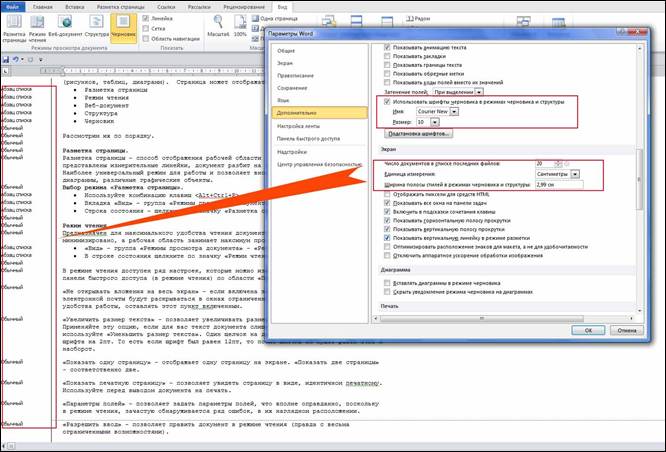This screenshot has height=452, width=666.
Task: Click Отмена to cancel the dialog
Action: 627,330
